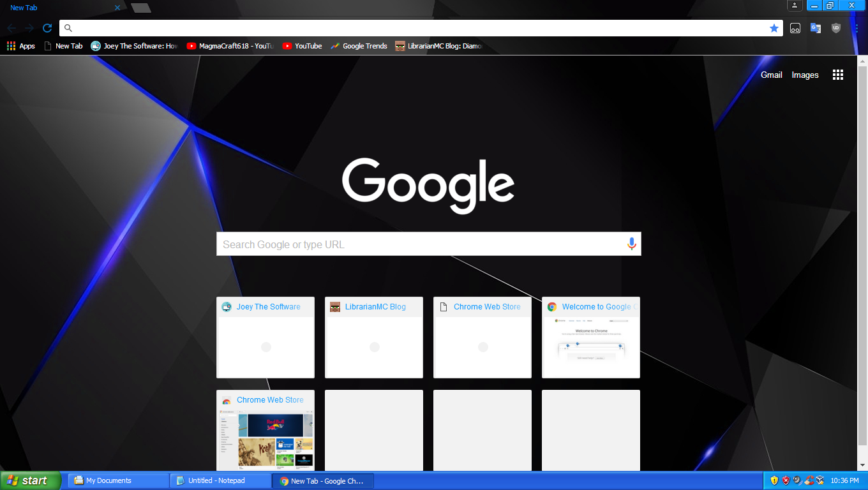Open the Google Trends bookmark
The width and height of the screenshot is (868, 490).
click(359, 45)
